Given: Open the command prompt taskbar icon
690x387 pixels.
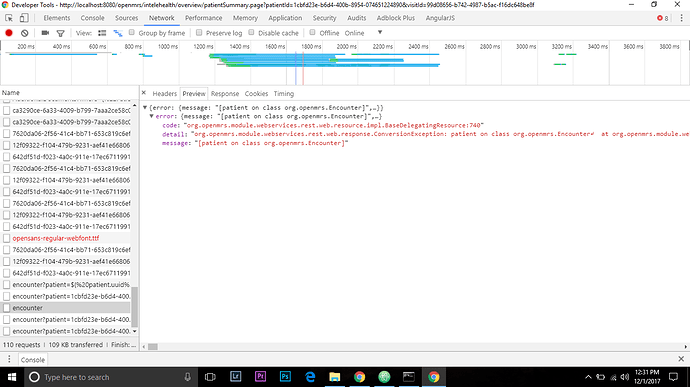Looking at the screenshot, I should 409,376.
